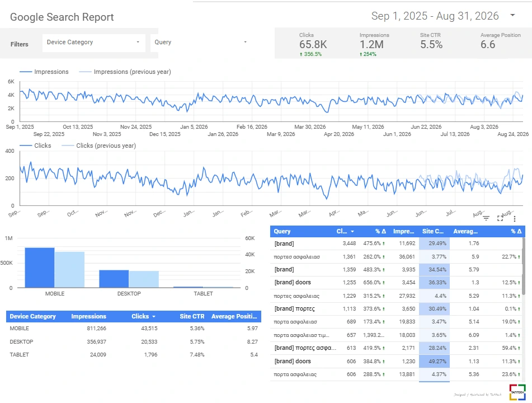Viewport: 532px width, 403px height.
Task: Open the date range picker arrow
Action: click(x=512, y=15)
